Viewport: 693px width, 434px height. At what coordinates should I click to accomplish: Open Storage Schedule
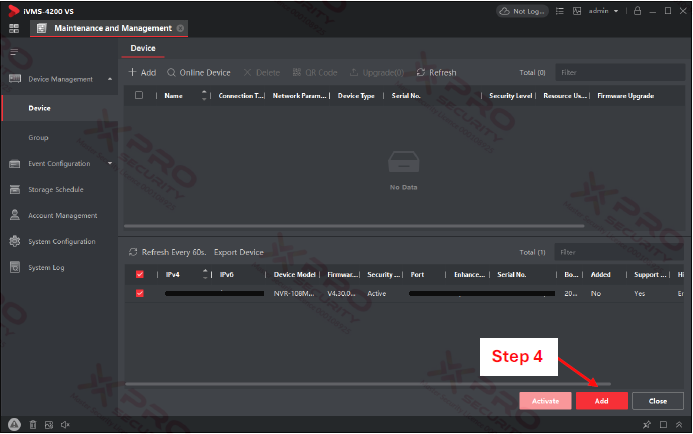[x=56, y=190]
